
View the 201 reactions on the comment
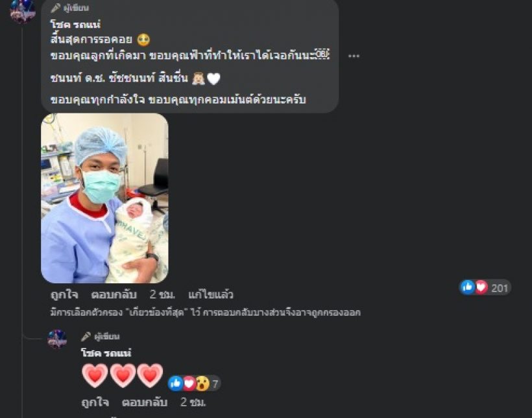coord(485,288)
